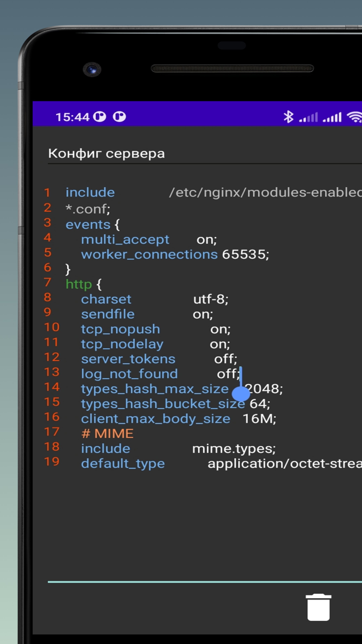
Task: Tap the "log_not_found" directive
Action: (129, 374)
